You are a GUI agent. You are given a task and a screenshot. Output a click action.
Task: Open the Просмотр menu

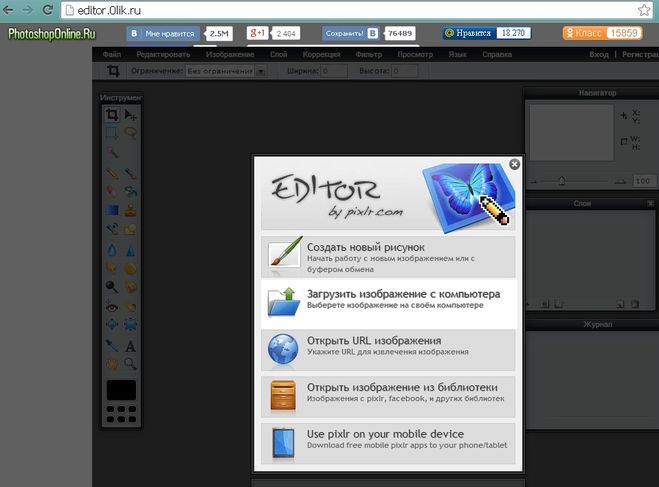coord(415,54)
